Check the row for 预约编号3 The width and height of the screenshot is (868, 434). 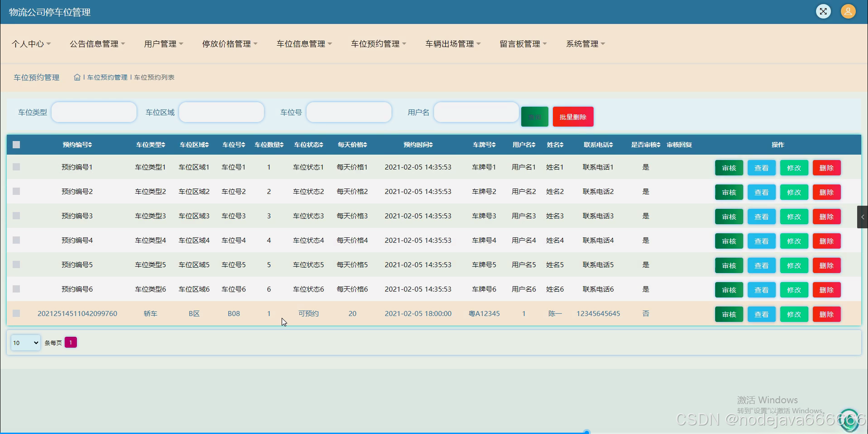tap(16, 216)
